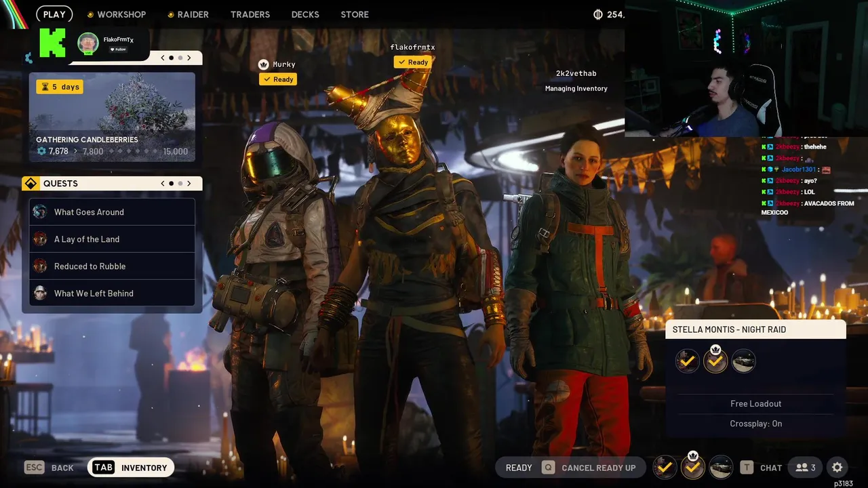This screenshot has height=488, width=868.
Task: Select first page dot in Quests header
Action: click(x=172, y=183)
